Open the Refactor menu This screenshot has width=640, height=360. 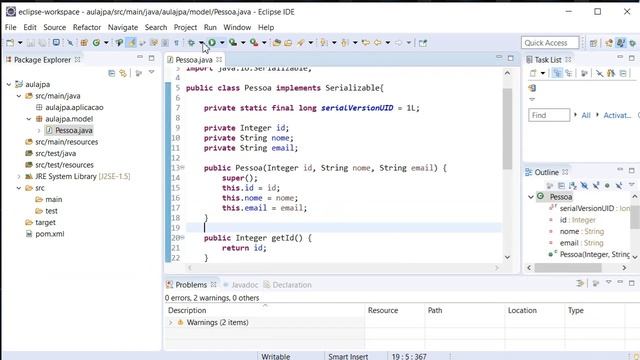click(87, 27)
